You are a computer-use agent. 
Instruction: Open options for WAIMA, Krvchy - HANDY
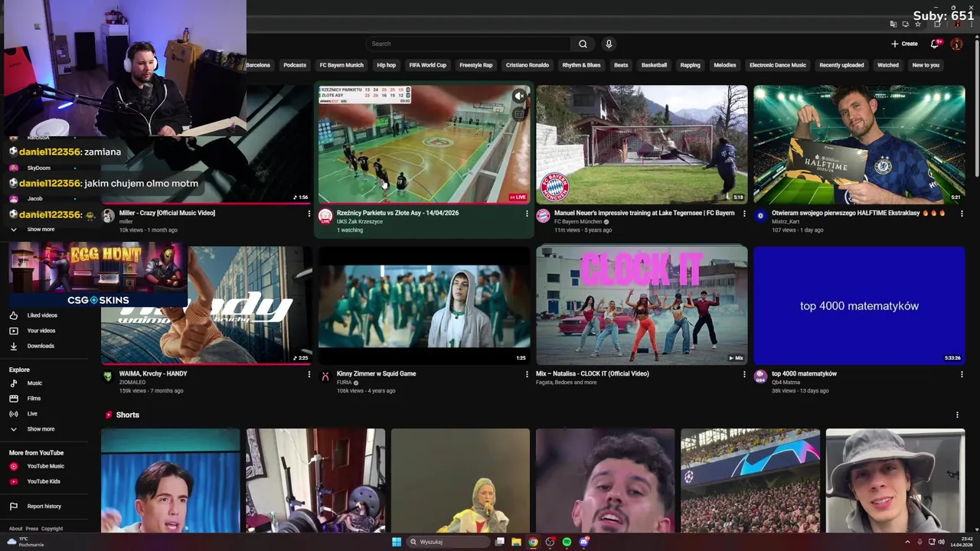(x=309, y=374)
